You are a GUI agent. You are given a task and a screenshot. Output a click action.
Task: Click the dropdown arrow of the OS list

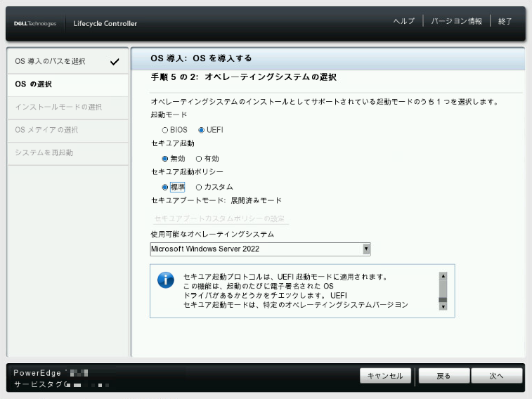click(x=366, y=249)
